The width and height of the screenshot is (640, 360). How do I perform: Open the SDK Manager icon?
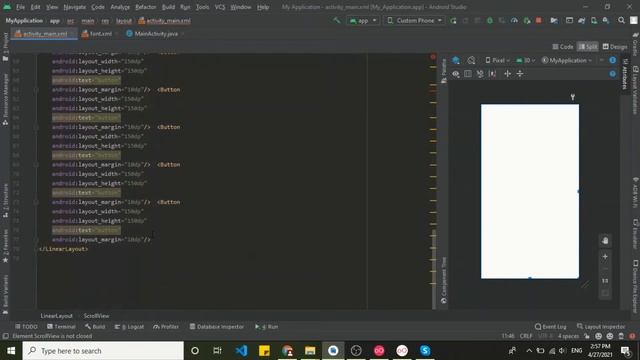(x=606, y=20)
